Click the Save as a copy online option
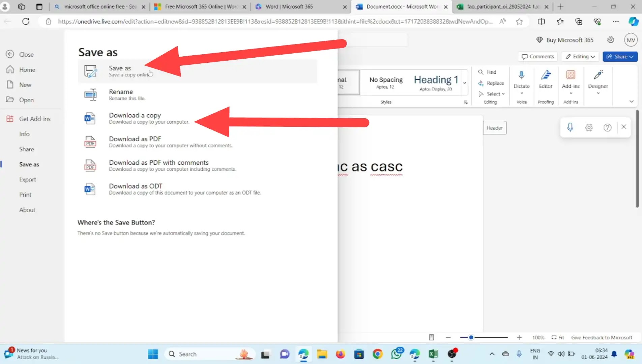The height and width of the screenshot is (364, 642). [198, 71]
